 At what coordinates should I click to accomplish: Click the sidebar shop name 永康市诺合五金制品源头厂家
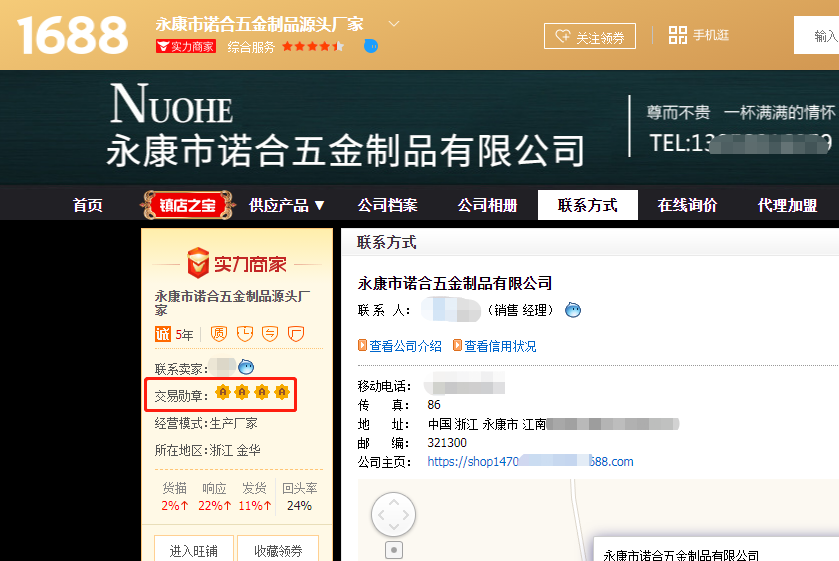(x=232, y=302)
